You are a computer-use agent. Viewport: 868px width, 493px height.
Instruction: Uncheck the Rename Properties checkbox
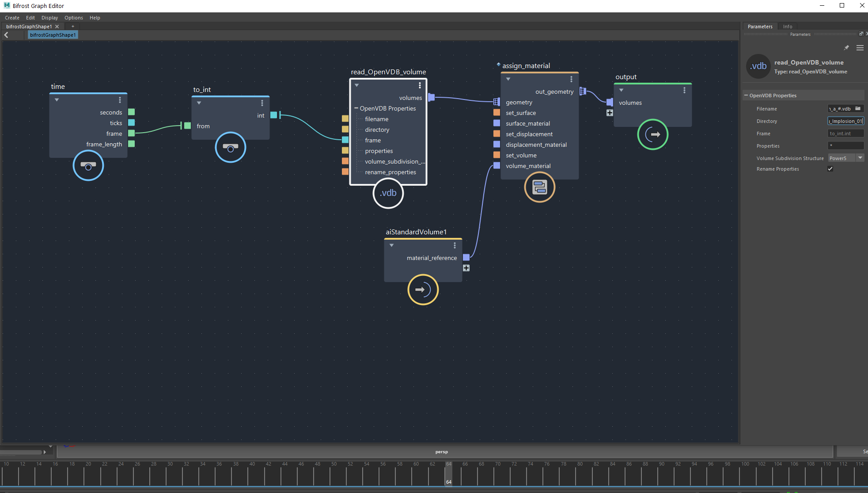point(831,168)
